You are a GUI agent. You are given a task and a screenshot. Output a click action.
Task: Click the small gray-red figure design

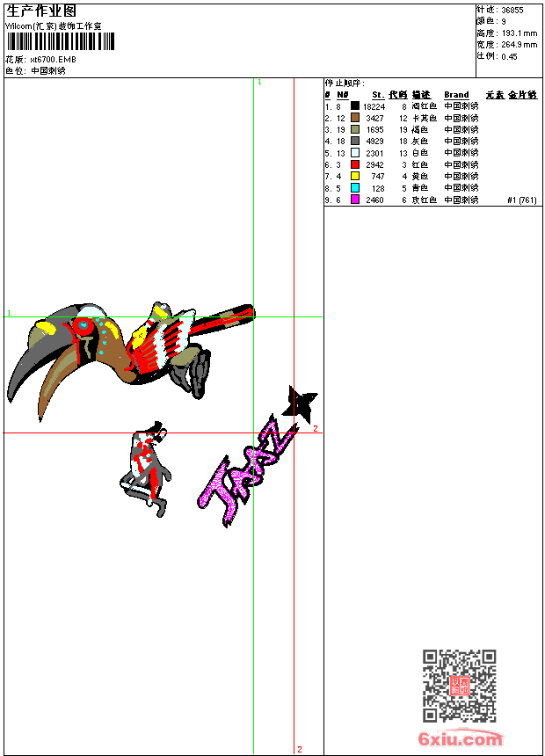pyautogui.click(x=145, y=469)
